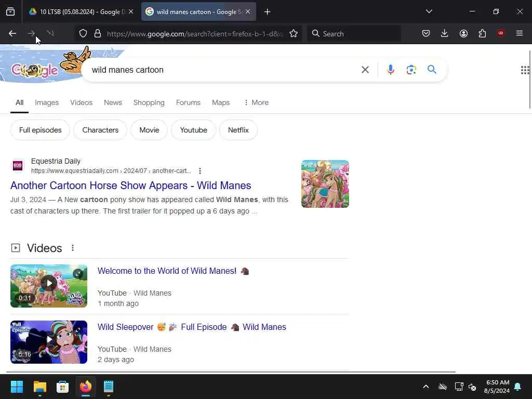
Task: Click the Characters filter chip
Action: (100, 130)
